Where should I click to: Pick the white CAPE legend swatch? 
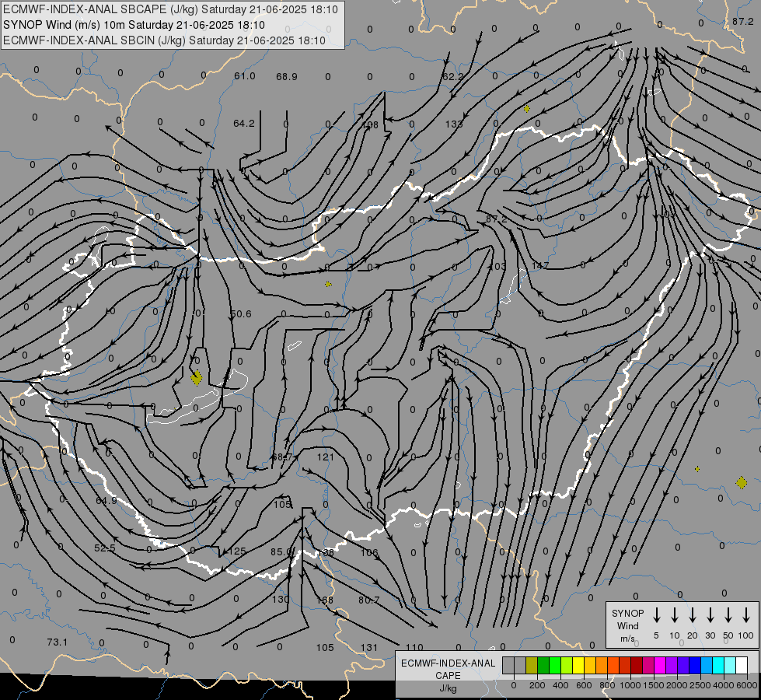coord(741,666)
